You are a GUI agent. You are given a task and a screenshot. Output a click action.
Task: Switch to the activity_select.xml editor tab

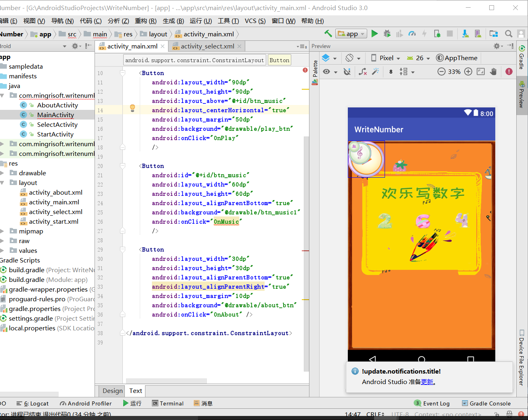tap(207, 46)
